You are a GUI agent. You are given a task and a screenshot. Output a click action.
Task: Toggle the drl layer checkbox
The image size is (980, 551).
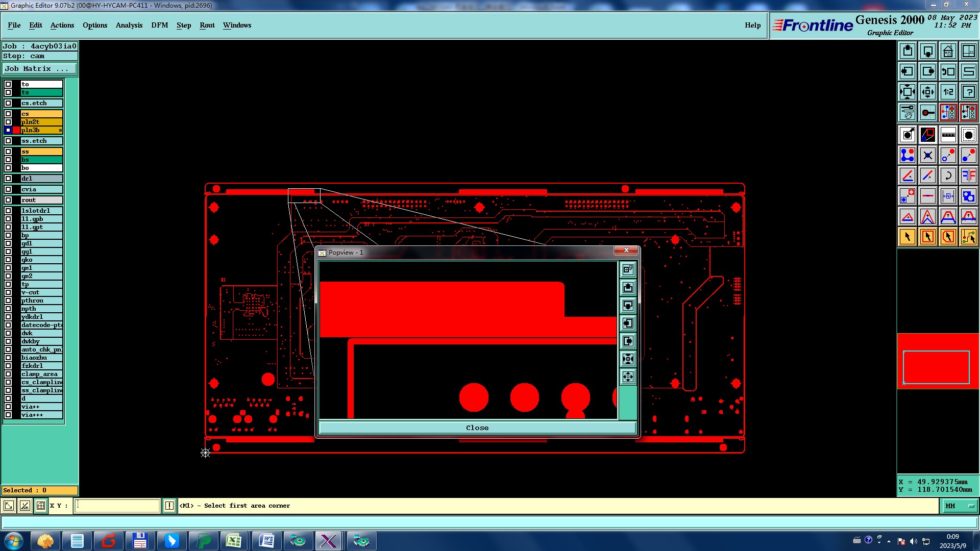(8, 179)
